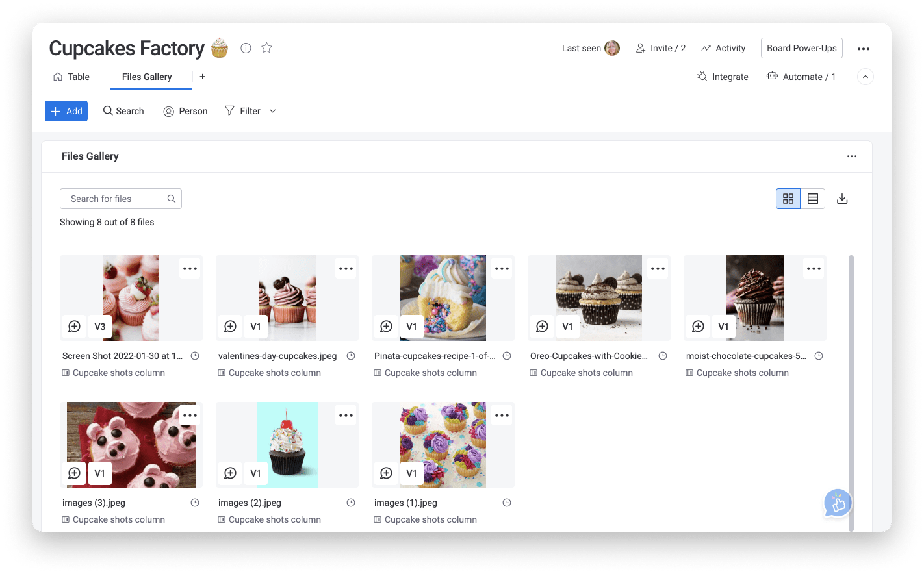Open the feedback bubble in the corner
Screen dimensions: 924x574
838,503
